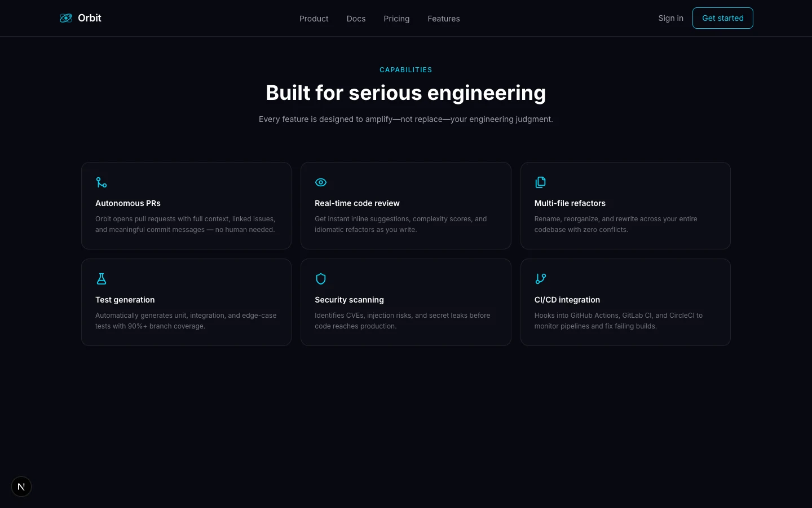The image size is (812, 508).
Task: Click the 'Identifies CVEs, injection risks' description
Action: coord(403,321)
